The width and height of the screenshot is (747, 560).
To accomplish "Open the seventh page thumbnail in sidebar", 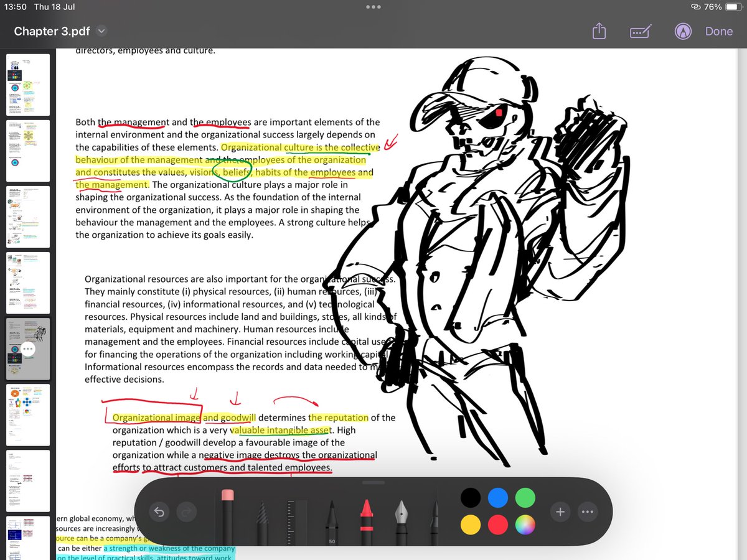I will (x=28, y=480).
